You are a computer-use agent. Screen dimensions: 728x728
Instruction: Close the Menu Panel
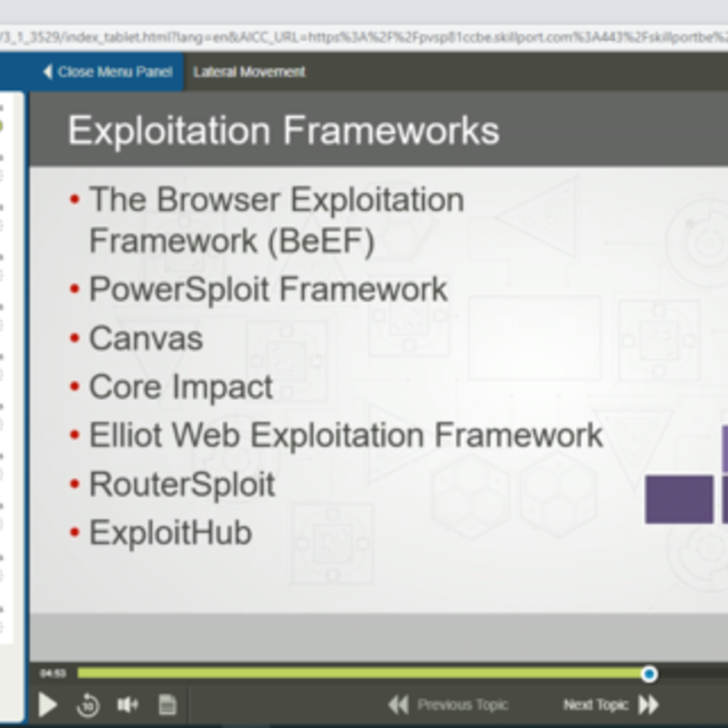coord(107,72)
